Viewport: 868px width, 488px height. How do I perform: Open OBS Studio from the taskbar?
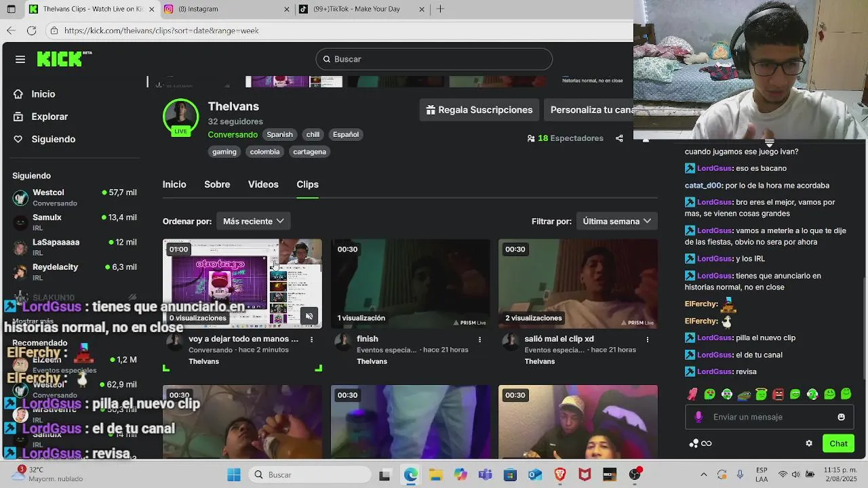click(635, 474)
